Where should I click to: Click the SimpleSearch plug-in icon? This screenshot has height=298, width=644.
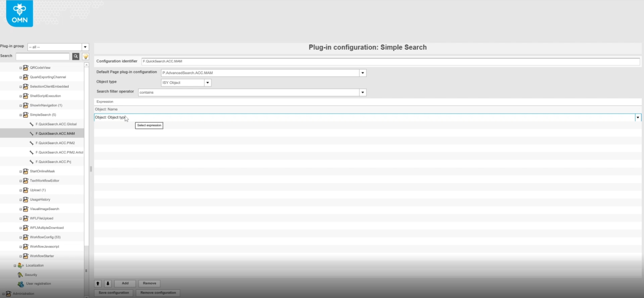coord(25,115)
